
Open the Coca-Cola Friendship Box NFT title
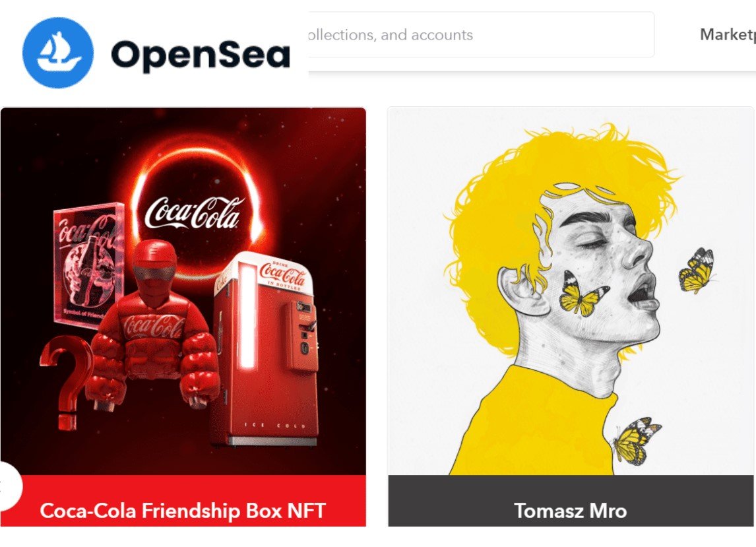[183, 511]
